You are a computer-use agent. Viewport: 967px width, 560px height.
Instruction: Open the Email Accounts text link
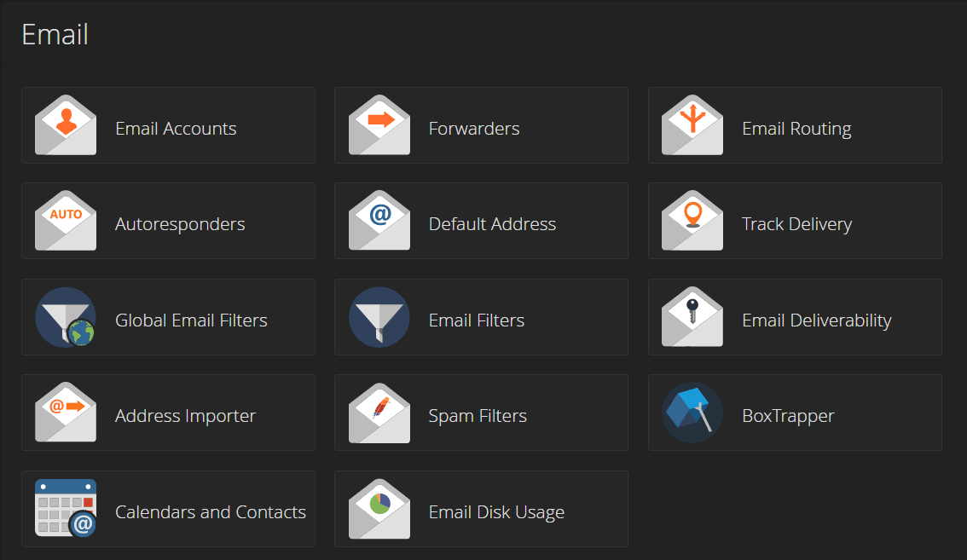176,129
